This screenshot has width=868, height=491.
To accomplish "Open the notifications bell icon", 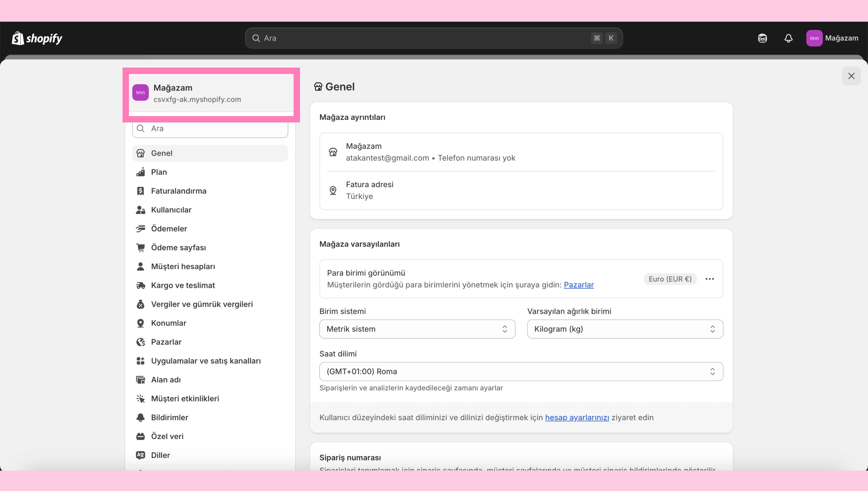I will [x=788, y=38].
